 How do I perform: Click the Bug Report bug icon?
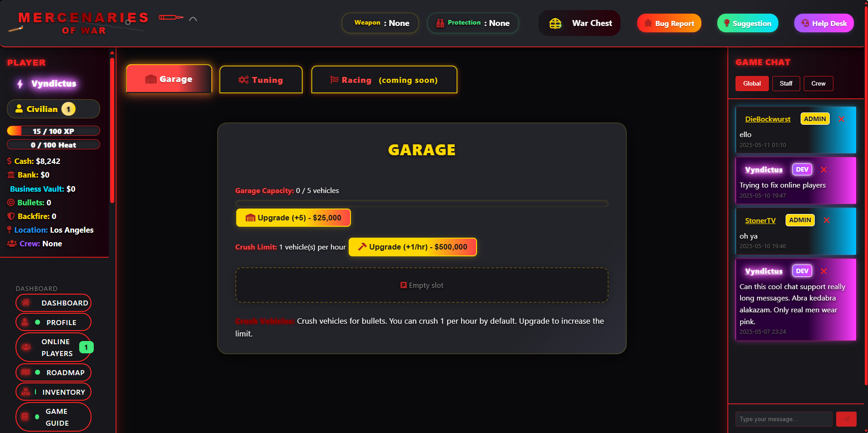pos(647,23)
